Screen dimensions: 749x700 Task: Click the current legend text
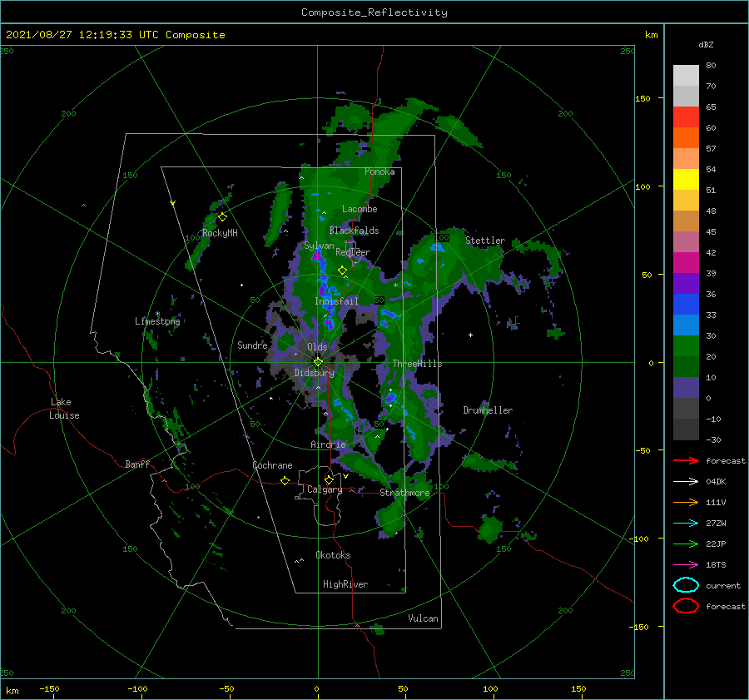point(723,585)
